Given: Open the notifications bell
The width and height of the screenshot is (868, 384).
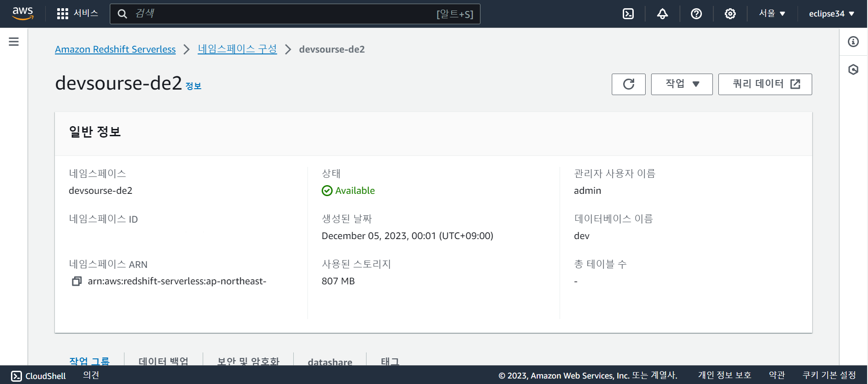Looking at the screenshot, I should tap(662, 14).
